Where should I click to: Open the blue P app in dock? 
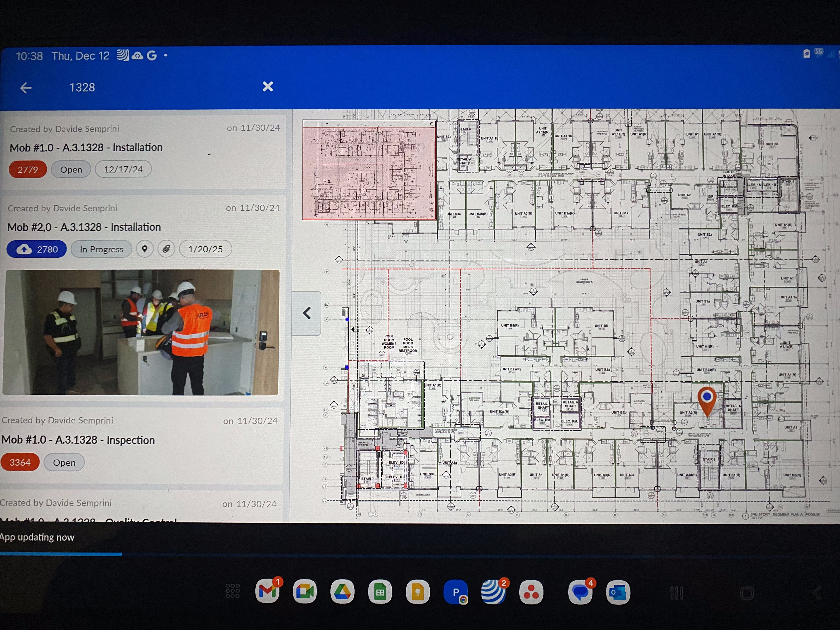tap(456, 592)
